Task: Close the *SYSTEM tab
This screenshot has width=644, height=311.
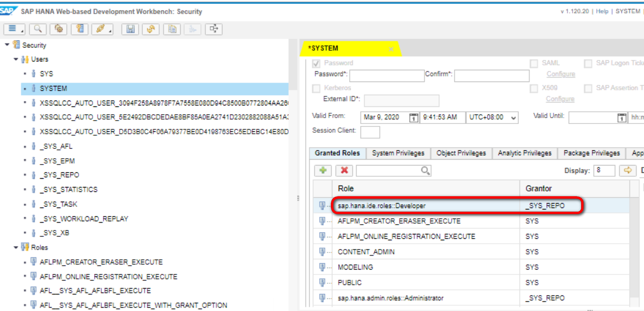Action: point(391,49)
